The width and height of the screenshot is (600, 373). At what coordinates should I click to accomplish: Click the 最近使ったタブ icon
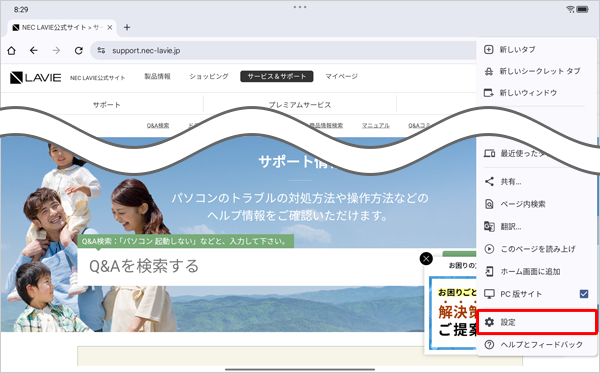click(489, 153)
